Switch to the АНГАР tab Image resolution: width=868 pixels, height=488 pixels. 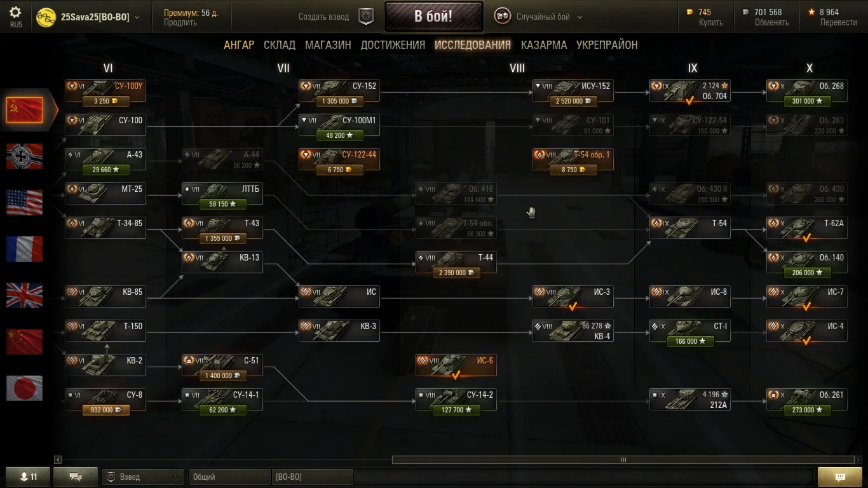[x=239, y=45]
